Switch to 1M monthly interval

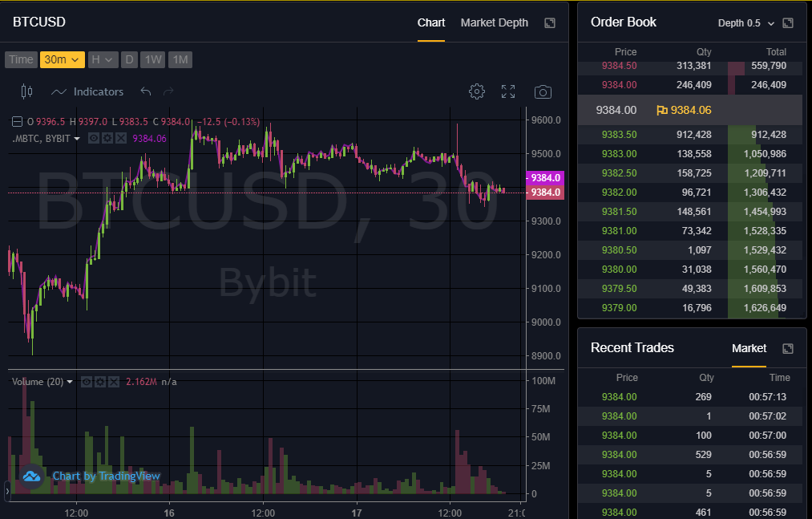[180, 59]
